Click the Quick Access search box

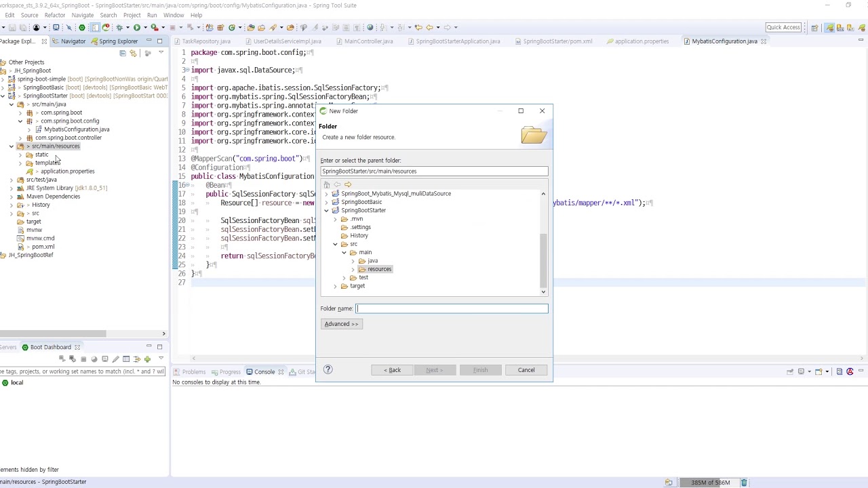coord(783,27)
